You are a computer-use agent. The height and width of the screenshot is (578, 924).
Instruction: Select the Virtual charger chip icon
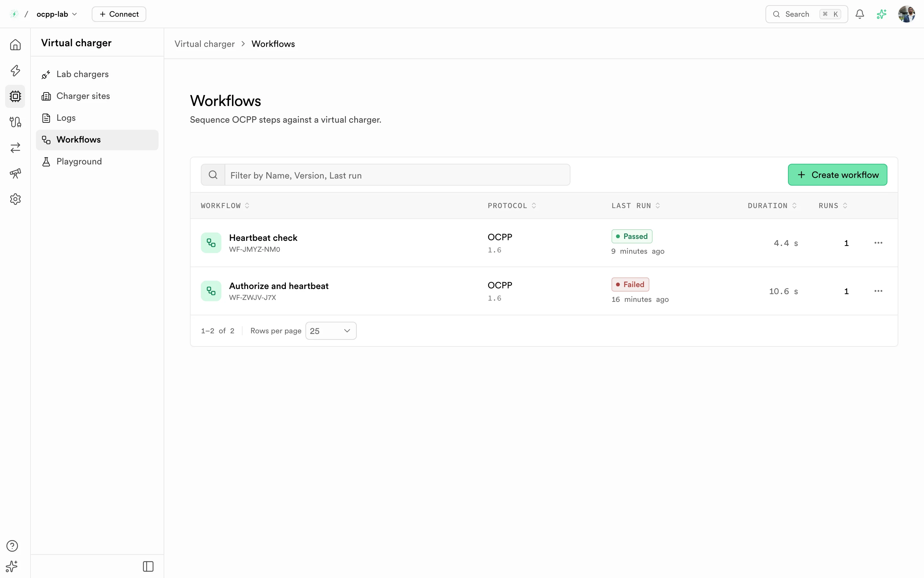15,96
